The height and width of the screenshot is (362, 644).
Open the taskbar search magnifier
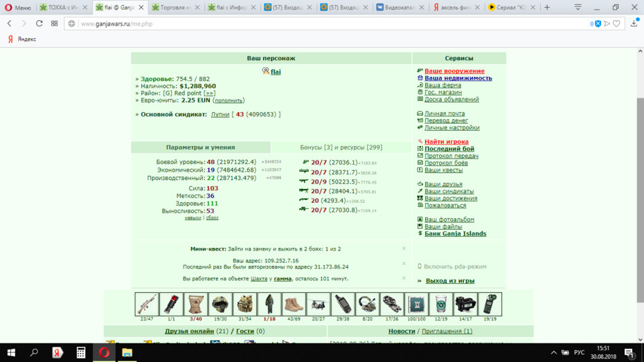click(34, 352)
